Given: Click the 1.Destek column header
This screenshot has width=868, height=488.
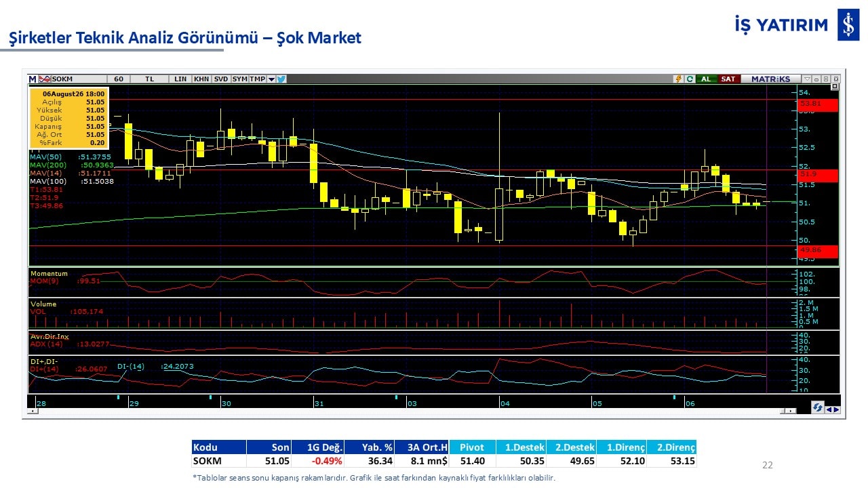Looking at the screenshot, I should 521,447.
